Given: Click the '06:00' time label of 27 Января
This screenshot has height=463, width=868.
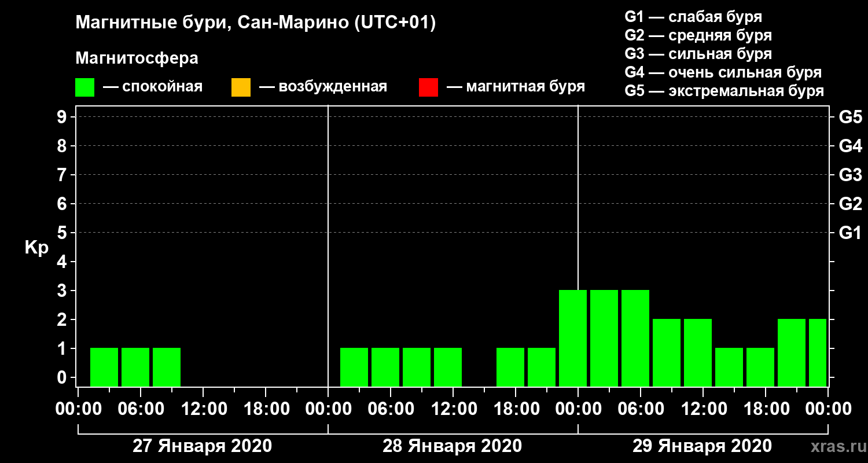Looking at the screenshot, I should point(141,409).
